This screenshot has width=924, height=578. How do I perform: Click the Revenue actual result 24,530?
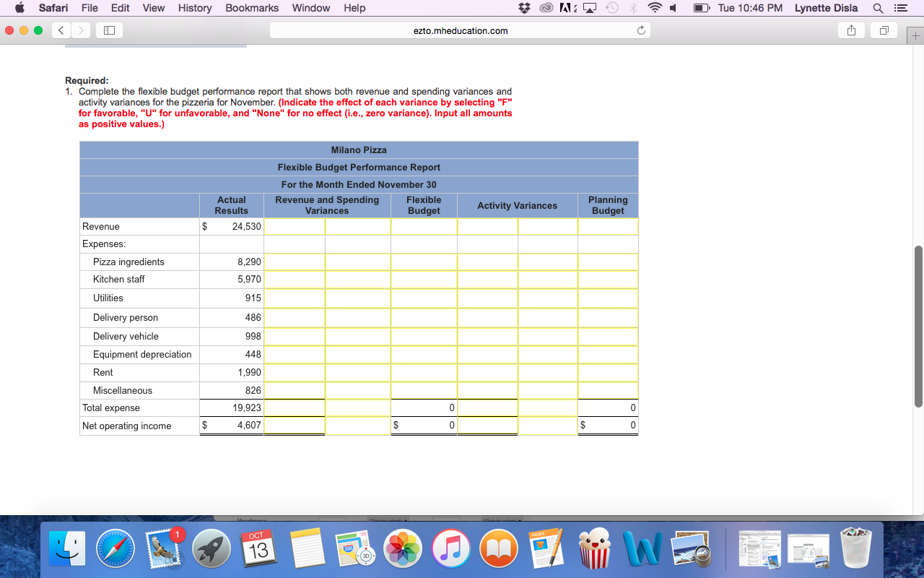[247, 227]
